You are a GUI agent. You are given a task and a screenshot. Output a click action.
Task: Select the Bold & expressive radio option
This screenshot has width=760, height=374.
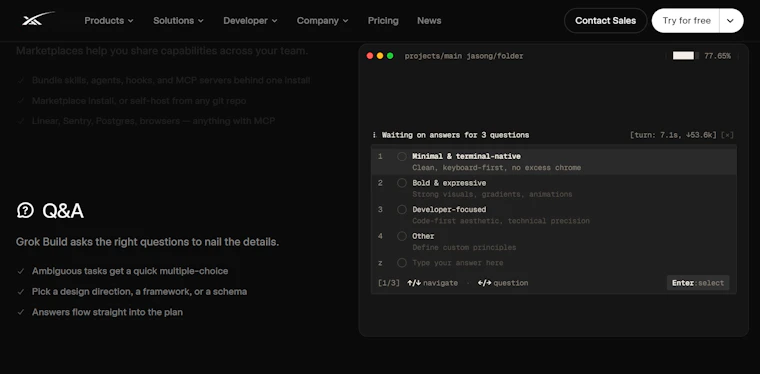(402, 183)
